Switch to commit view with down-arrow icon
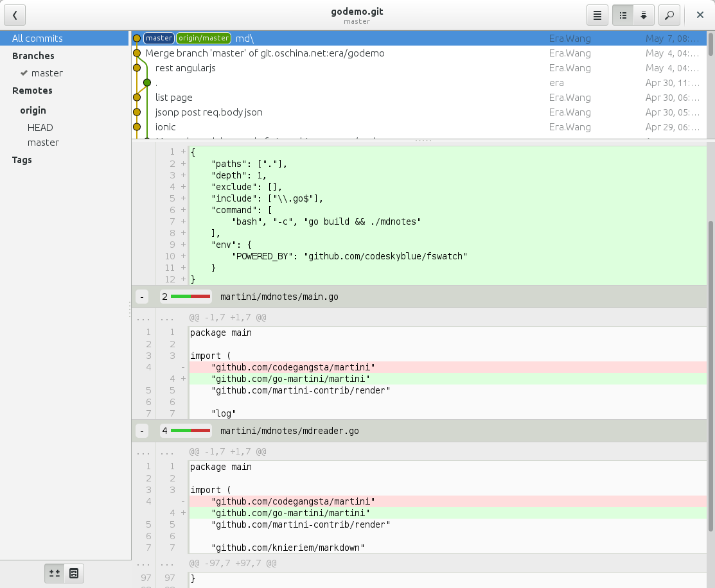The height and width of the screenshot is (588, 715). (643, 15)
